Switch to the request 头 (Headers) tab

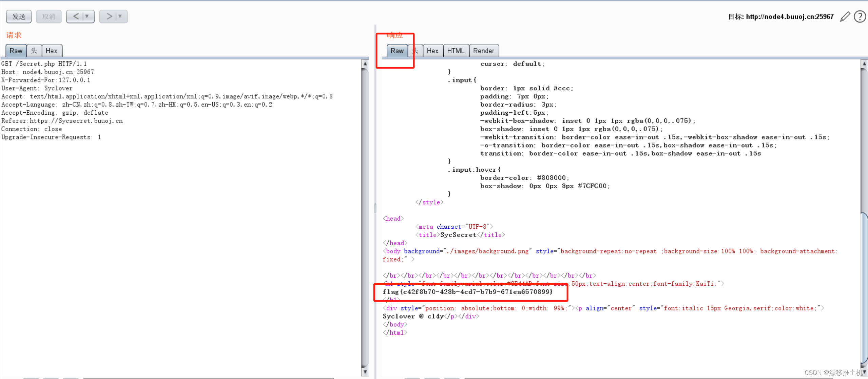pyautogui.click(x=34, y=51)
